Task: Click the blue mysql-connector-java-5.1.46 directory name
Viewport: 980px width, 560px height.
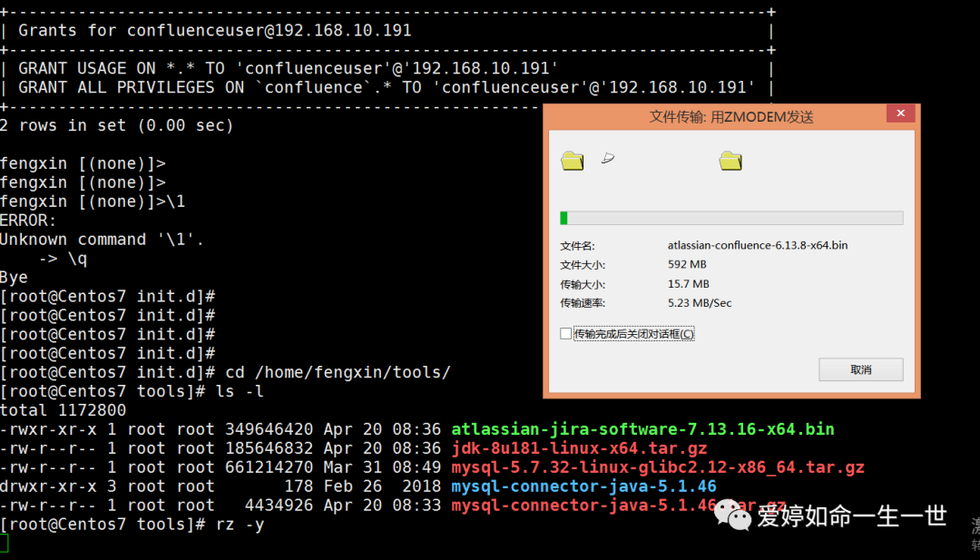Action: point(583,486)
